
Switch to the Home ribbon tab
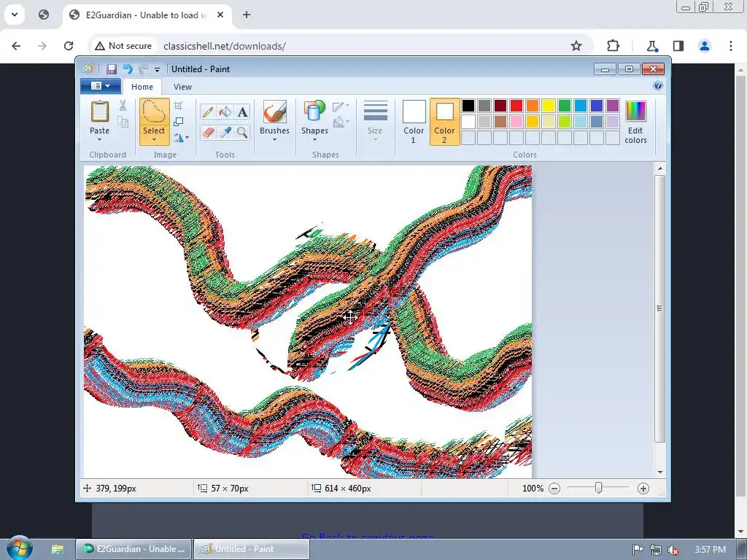pyautogui.click(x=142, y=87)
